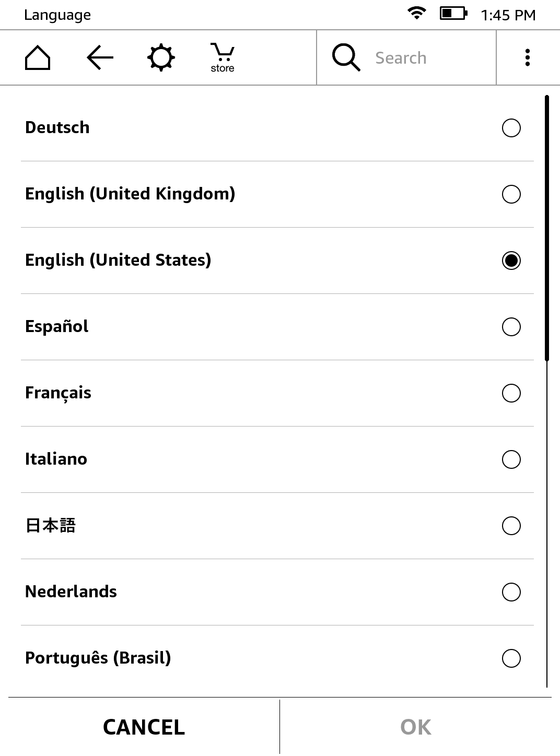Select Português (Brasil) radio button
The height and width of the screenshot is (756, 560).
click(511, 658)
